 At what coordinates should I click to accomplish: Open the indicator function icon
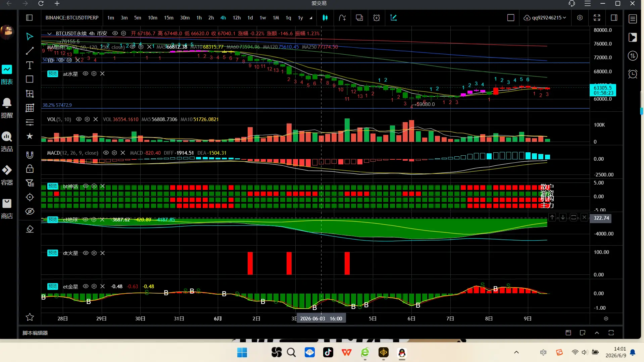342,18
